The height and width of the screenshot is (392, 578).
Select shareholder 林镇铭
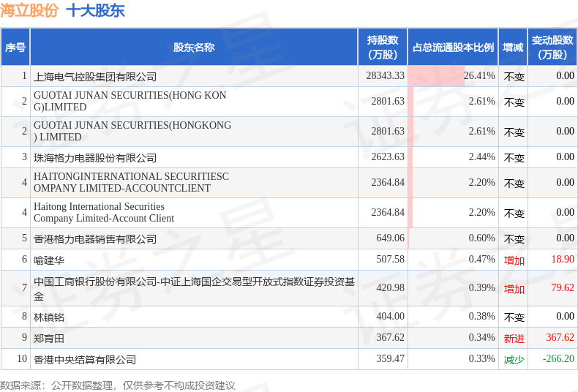pos(49,317)
